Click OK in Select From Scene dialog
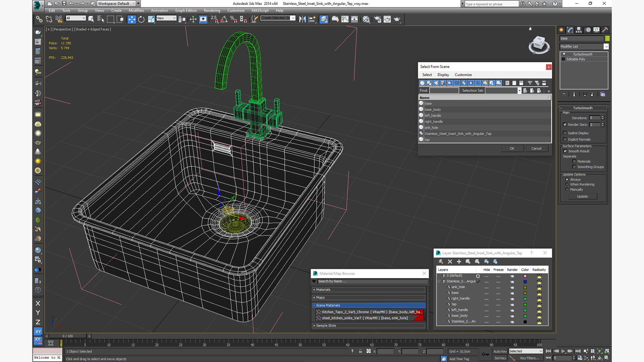Viewport: 644px width, 362px height. click(x=512, y=148)
